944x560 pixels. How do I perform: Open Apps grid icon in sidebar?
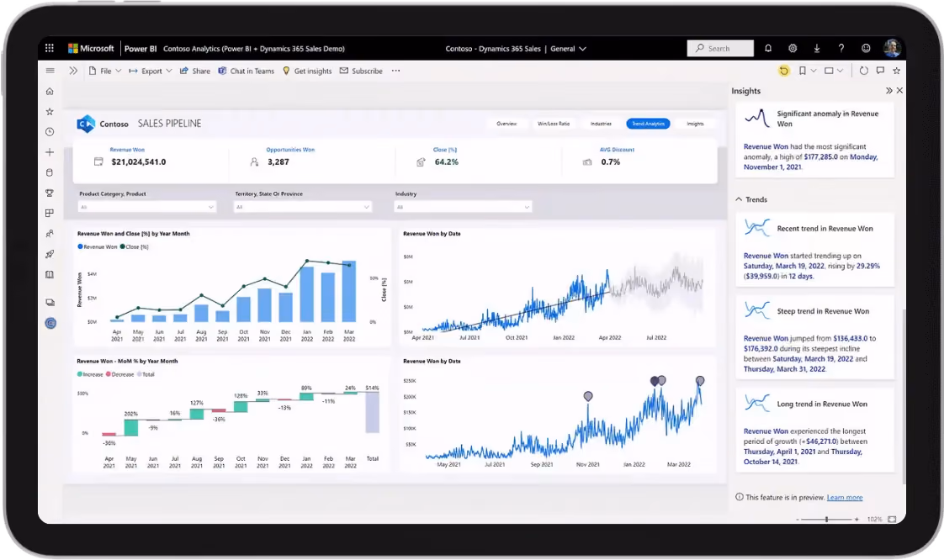[x=50, y=213]
